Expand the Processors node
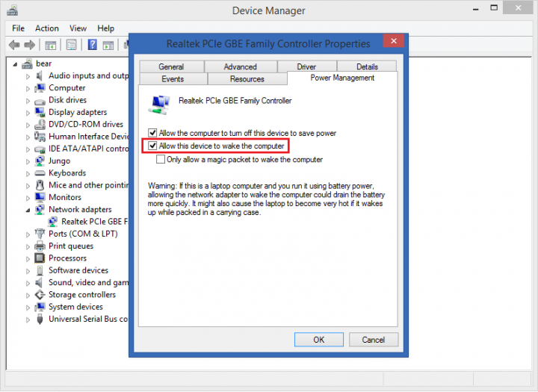The height and width of the screenshot is (392, 538). [x=28, y=259]
